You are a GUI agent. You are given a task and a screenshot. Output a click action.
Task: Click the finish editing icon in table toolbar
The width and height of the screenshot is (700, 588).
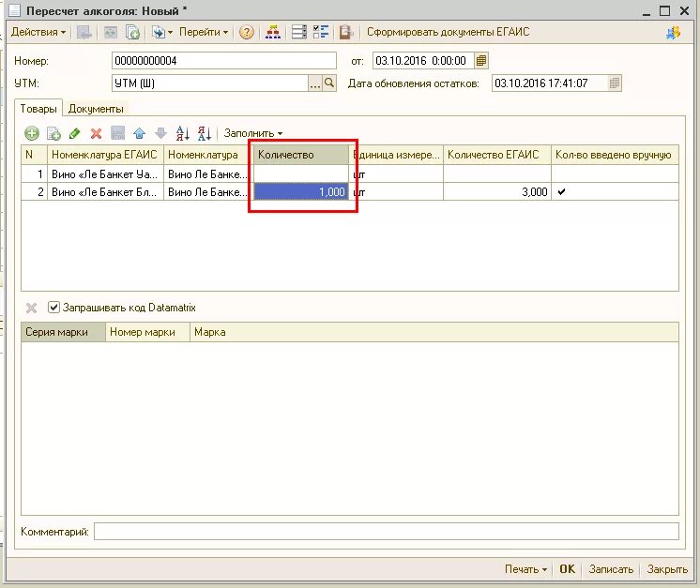point(118,133)
